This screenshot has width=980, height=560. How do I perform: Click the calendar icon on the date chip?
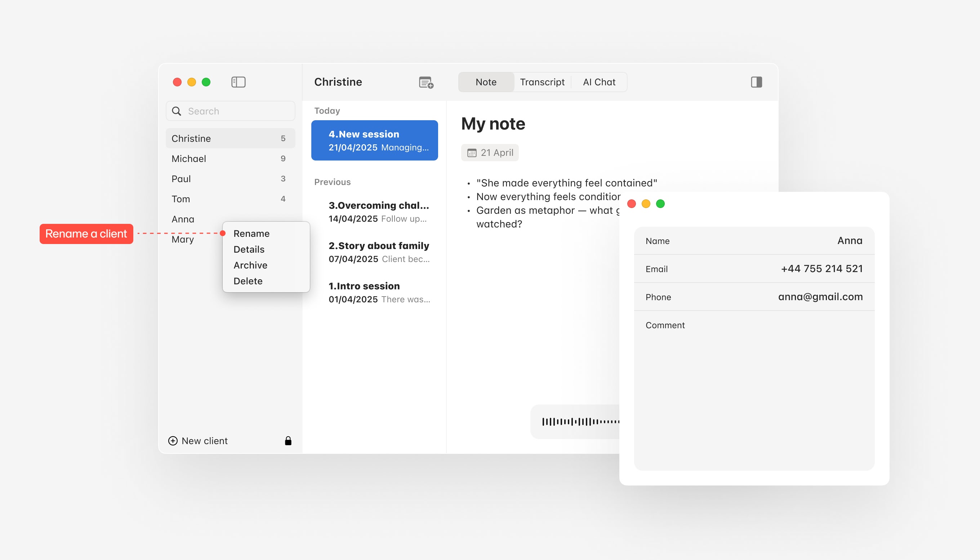[472, 153]
